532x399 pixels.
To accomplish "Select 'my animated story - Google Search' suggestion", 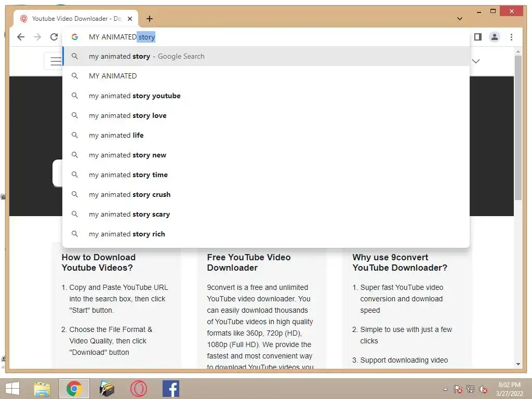I will (266, 56).
